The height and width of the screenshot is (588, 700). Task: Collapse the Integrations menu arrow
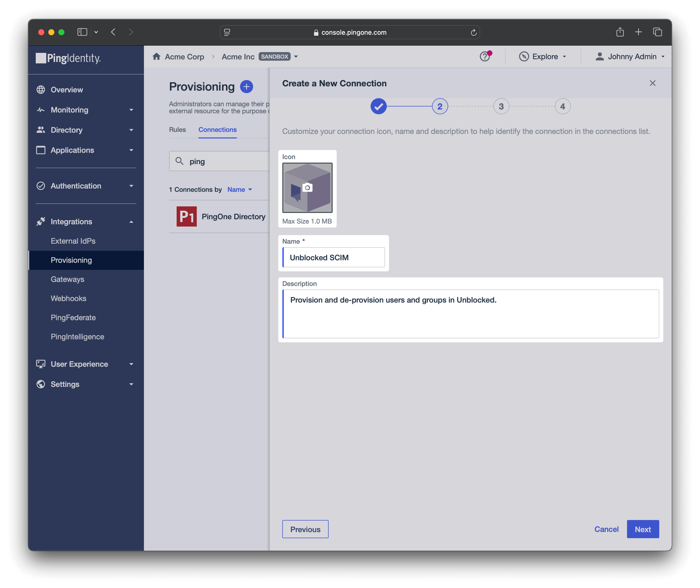pyautogui.click(x=131, y=222)
